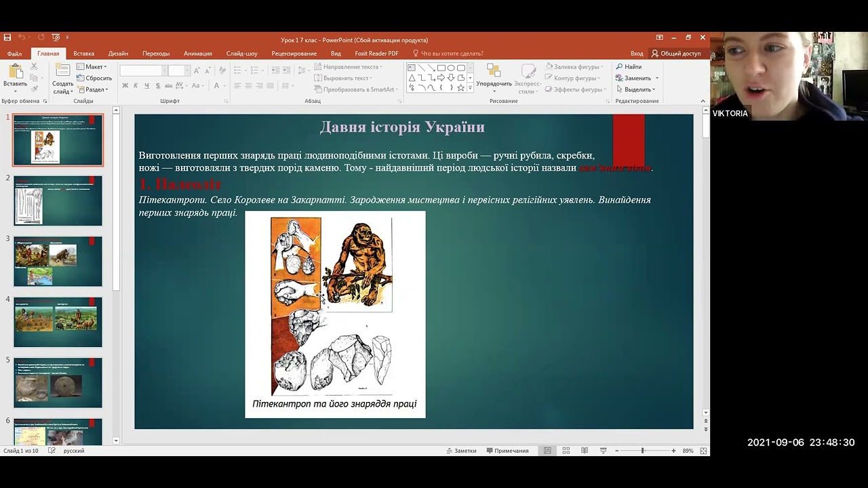
Task: Open the Файл tab
Action: click(15, 54)
